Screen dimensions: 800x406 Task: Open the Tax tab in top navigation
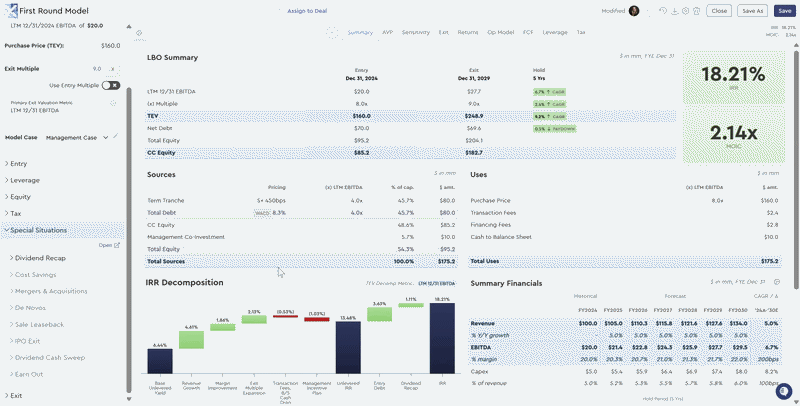point(581,32)
